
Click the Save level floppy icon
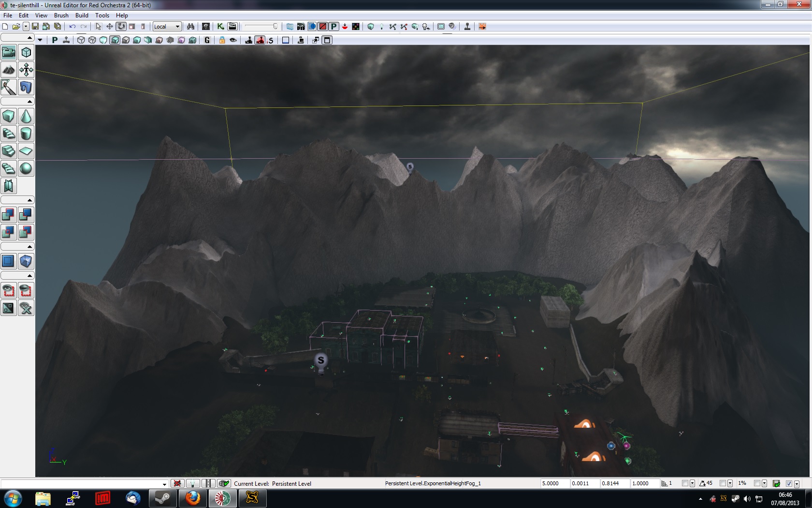(35, 27)
